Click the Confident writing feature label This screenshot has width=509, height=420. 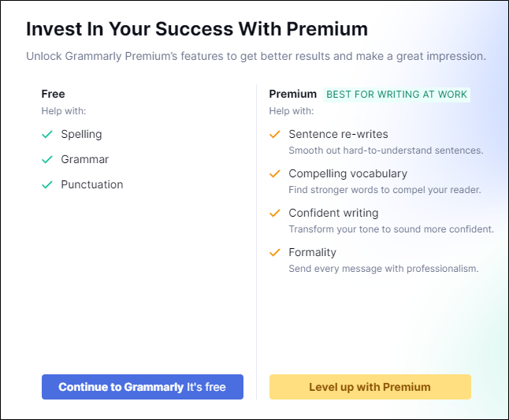[x=333, y=213]
